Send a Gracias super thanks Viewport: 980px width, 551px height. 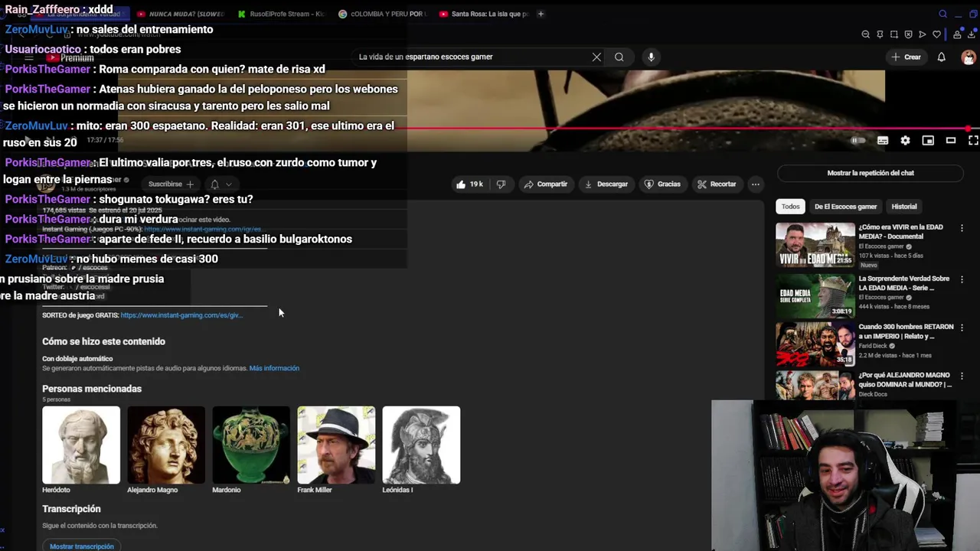pos(662,184)
